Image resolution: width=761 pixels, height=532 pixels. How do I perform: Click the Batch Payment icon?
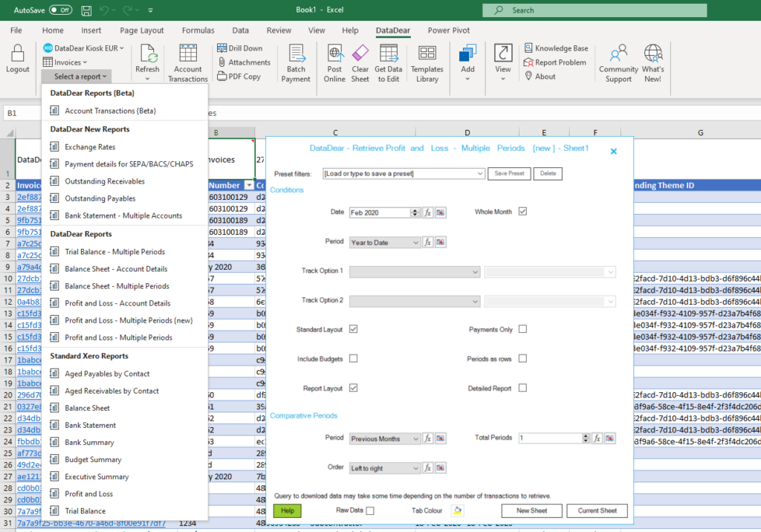[x=296, y=53]
